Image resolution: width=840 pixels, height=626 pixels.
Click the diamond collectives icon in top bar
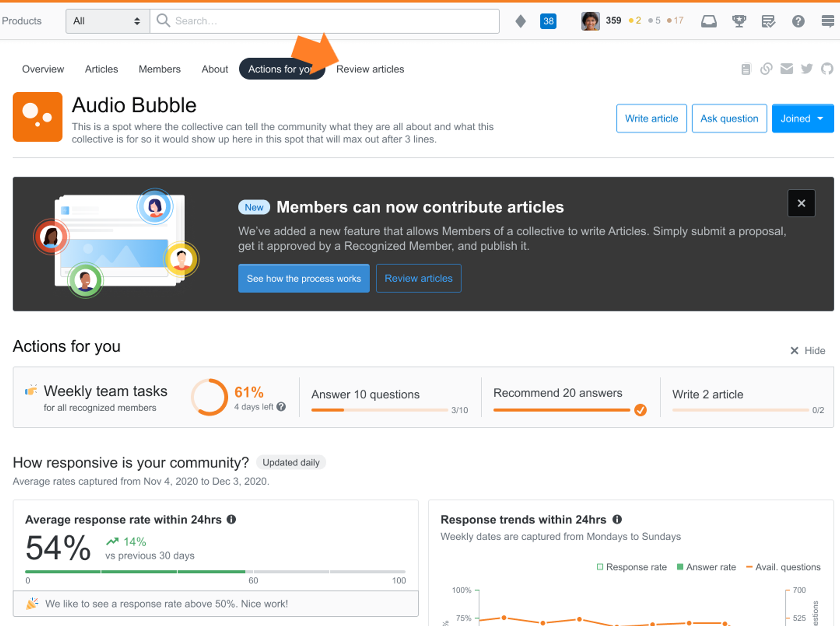[520, 21]
